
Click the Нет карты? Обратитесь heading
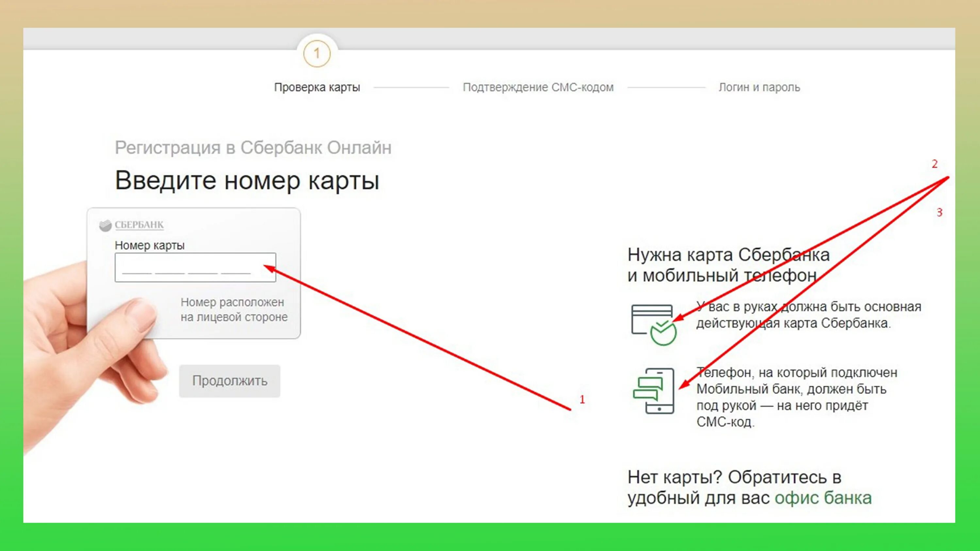point(749,487)
